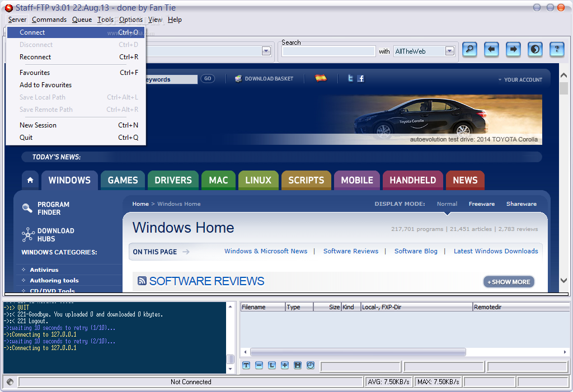Open the Software Blog link
Viewport: 573px width, 392px height.
coord(416,251)
